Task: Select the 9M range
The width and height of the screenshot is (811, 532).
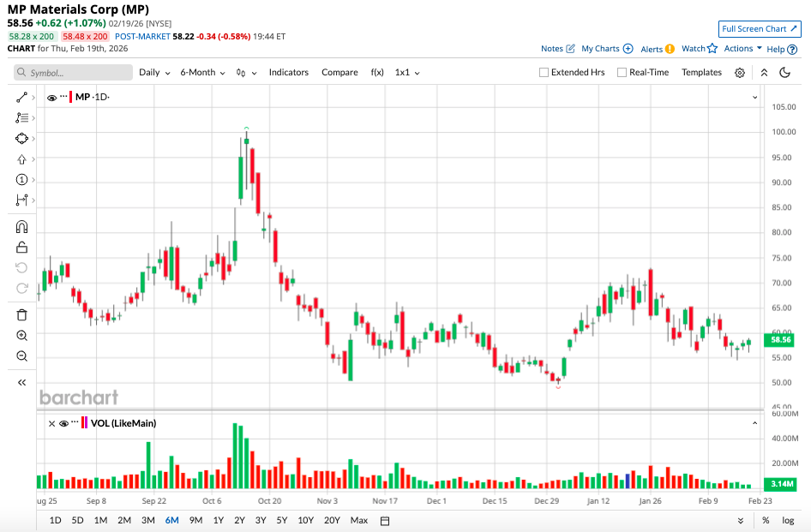Action: (x=195, y=520)
